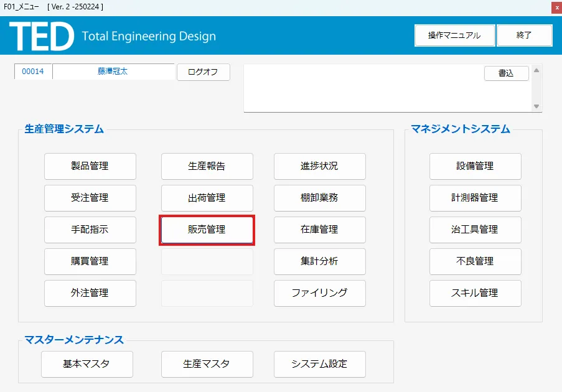Click 棚卸業務 button
The height and width of the screenshot is (392, 562).
point(320,198)
